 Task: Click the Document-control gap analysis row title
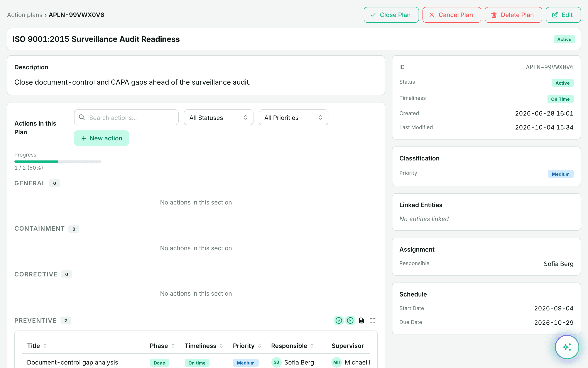(73, 362)
